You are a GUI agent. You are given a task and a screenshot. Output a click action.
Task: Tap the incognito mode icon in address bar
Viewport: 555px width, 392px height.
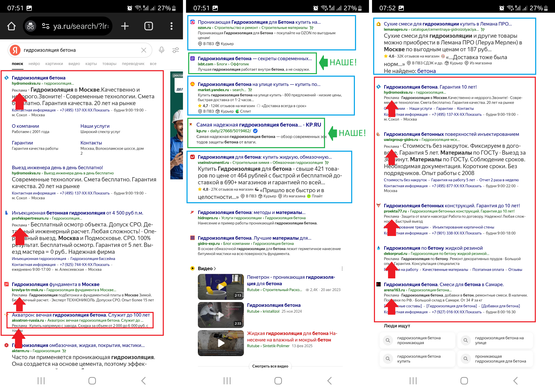tap(30, 26)
